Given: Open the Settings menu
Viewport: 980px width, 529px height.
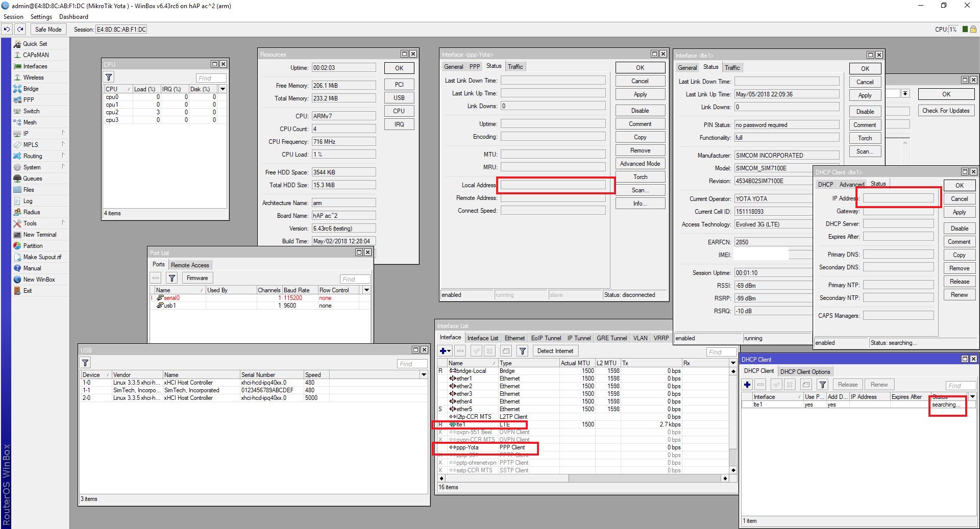Looking at the screenshot, I should coord(41,17).
